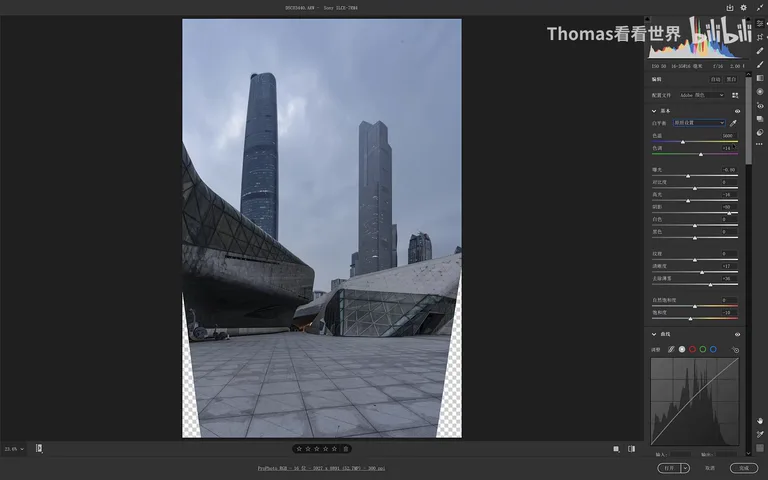Select the Color Sampler eyedropper tool
This screenshot has height=480, width=768.
[x=760, y=434]
